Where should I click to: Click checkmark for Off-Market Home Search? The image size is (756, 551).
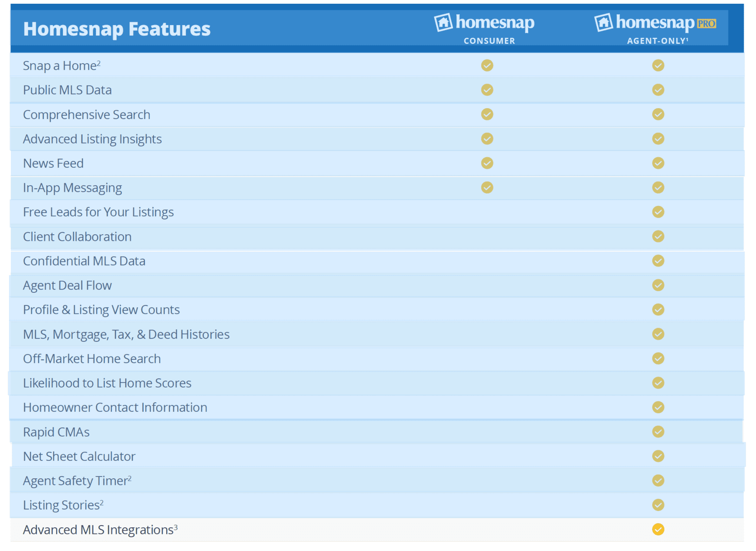click(x=658, y=358)
